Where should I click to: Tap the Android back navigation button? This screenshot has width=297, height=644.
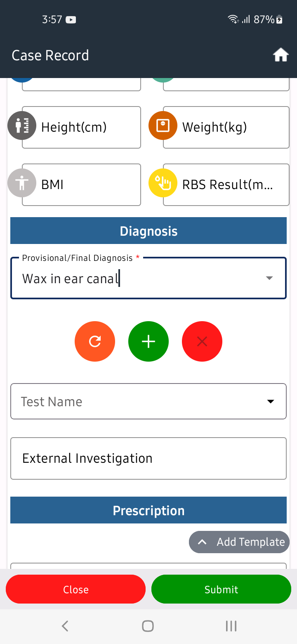tap(65, 626)
